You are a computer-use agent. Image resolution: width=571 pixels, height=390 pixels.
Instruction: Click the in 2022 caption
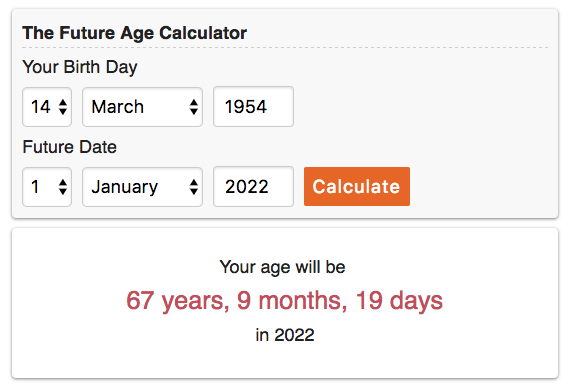[285, 335]
